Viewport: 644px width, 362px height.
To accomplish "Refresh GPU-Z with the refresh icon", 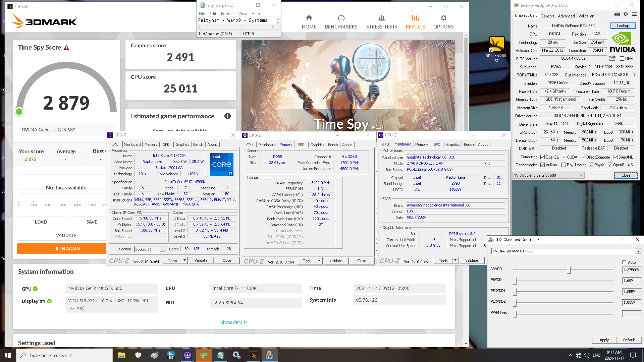I will coord(626,14).
